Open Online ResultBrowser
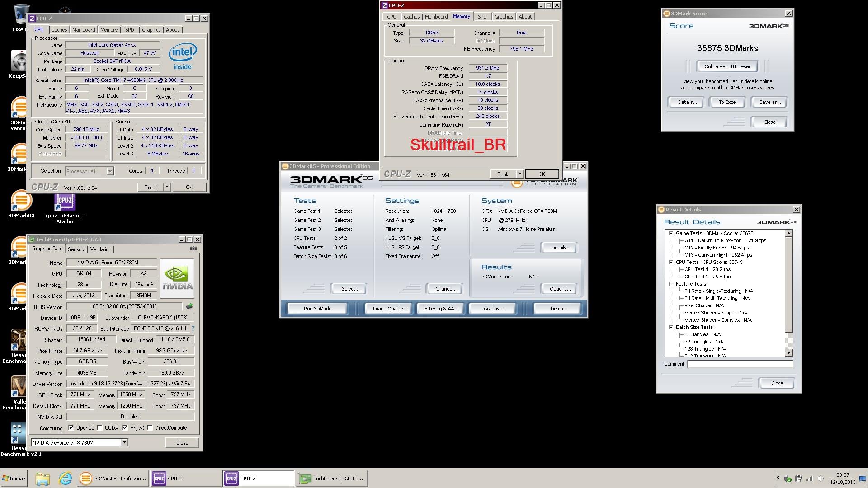Image resolution: width=868 pixels, height=488 pixels. click(x=727, y=66)
